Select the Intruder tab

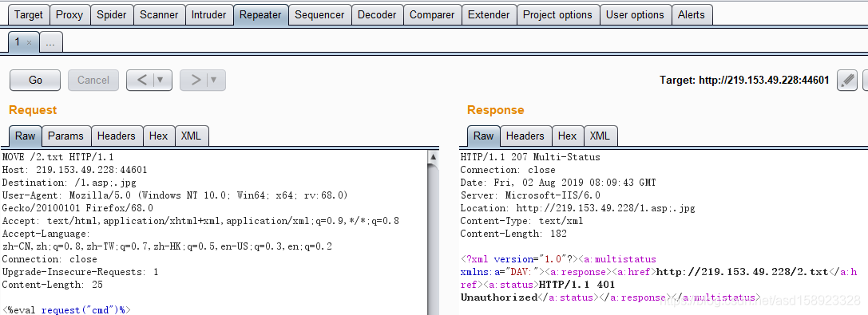[x=208, y=15]
